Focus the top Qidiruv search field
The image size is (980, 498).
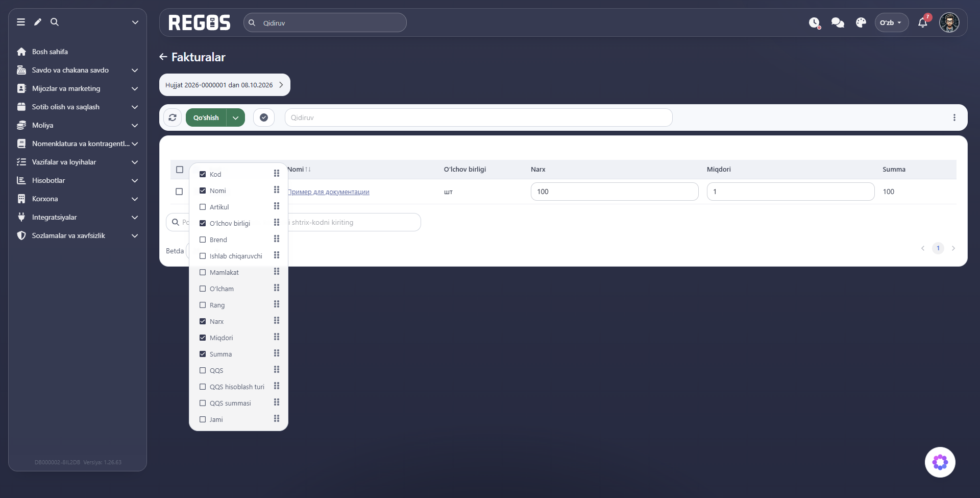[x=325, y=22]
